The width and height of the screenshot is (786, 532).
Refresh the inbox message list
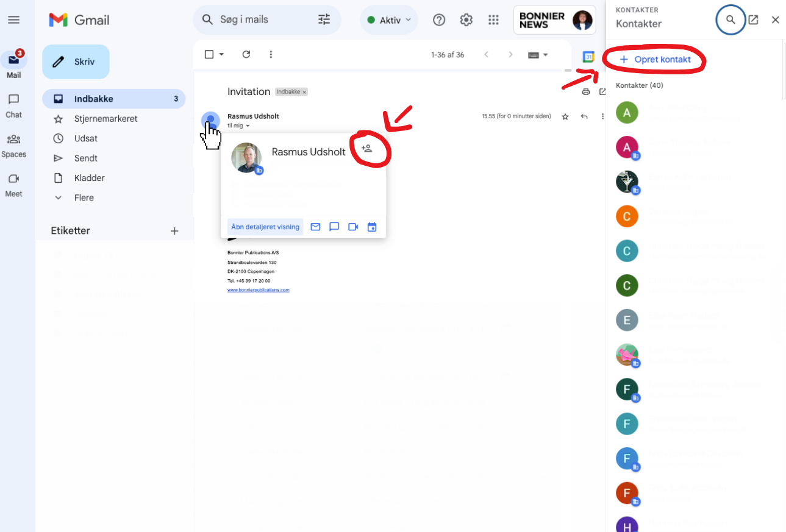(x=246, y=54)
